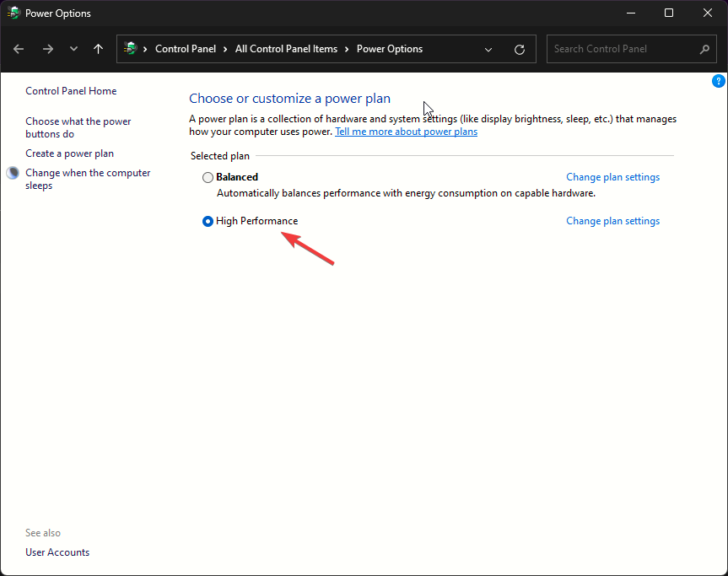The width and height of the screenshot is (728, 576).
Task: Change plan settings for High Performance
Action: [x=612, y=221]
